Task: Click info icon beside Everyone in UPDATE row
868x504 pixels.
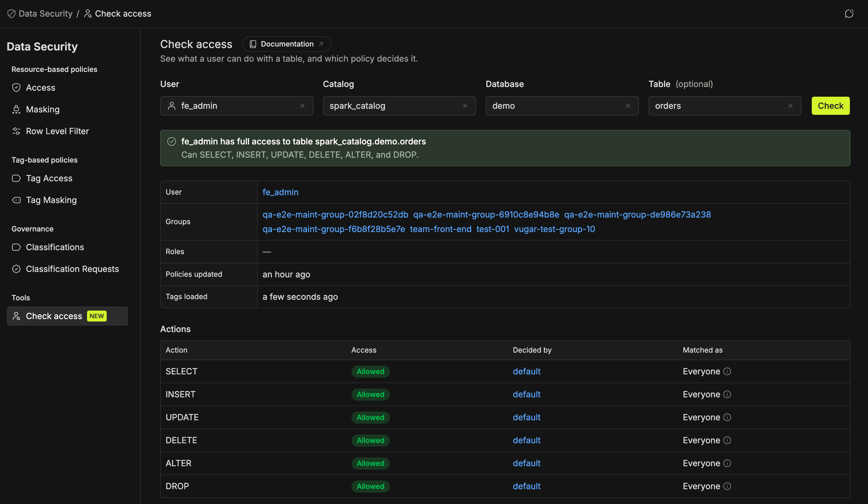Action: coord(727,417)
